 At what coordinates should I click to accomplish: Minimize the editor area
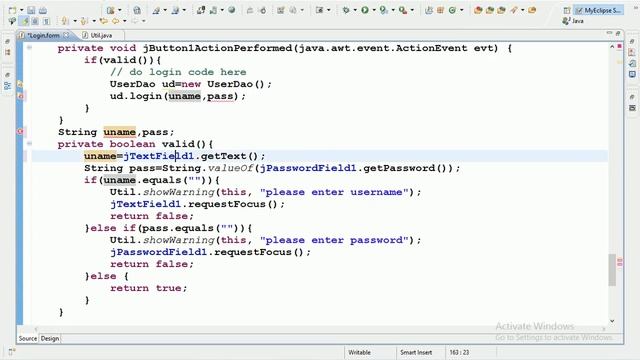click(609, 33)
